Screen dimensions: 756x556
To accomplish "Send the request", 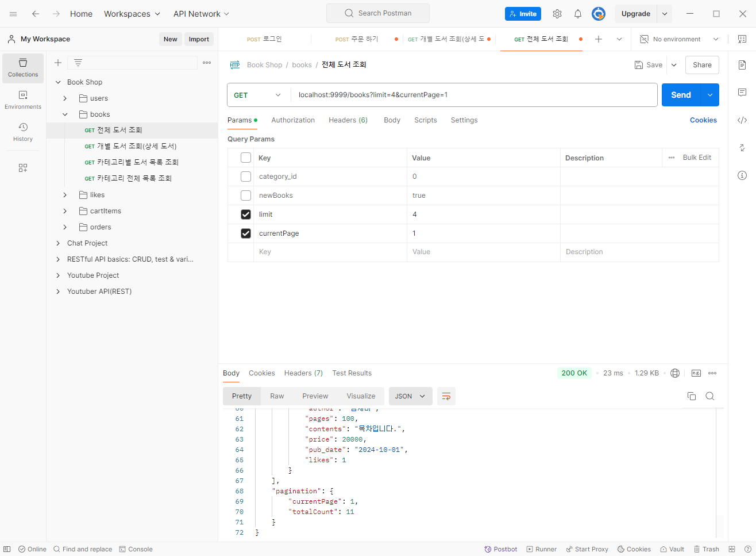I will point(681,95).
